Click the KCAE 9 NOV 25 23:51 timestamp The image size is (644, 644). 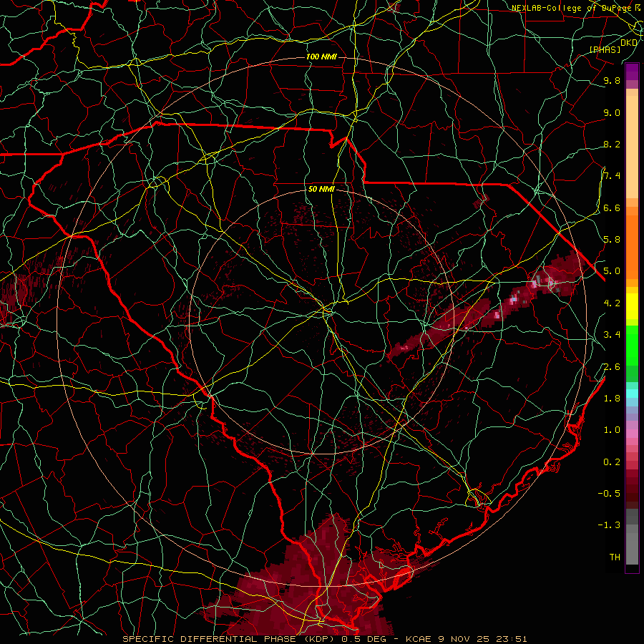coord(467,639)
